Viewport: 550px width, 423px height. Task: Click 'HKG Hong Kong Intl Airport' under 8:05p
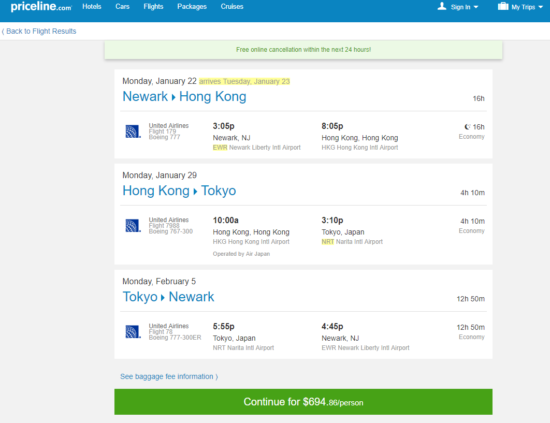tap(360, 148)
